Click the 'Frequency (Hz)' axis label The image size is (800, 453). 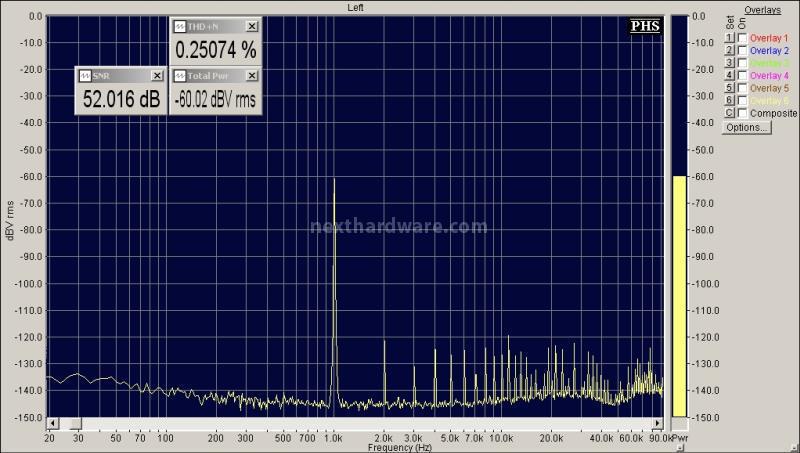(x=399, y=447)
